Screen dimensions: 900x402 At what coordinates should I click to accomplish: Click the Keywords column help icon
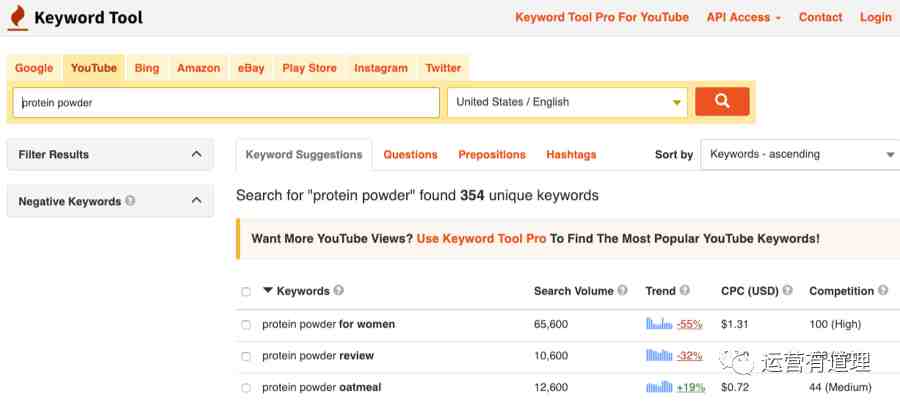(x=339, y=291)
